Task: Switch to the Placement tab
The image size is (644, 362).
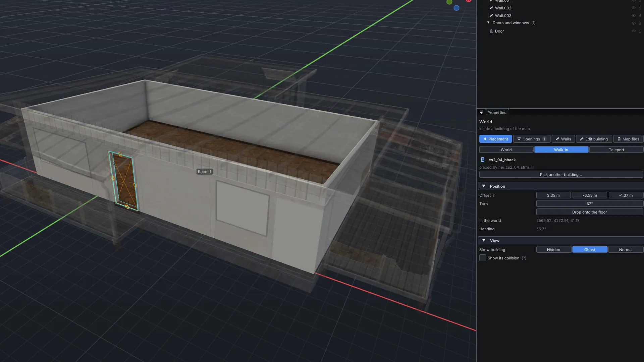Action: click(x=495, y=139)
